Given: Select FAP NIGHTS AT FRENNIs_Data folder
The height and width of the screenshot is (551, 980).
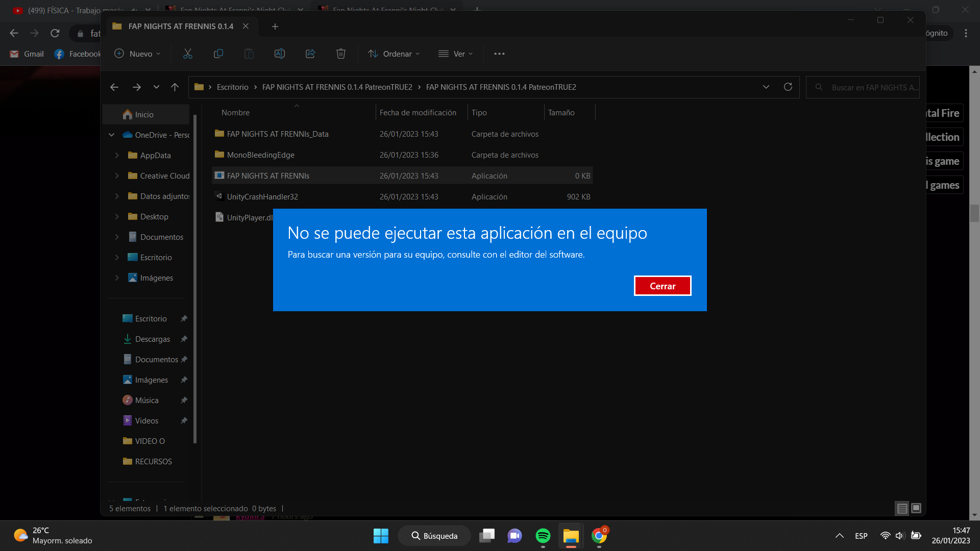Looking at the screenshot, I should pyautogui.click(x=402, y=134).
